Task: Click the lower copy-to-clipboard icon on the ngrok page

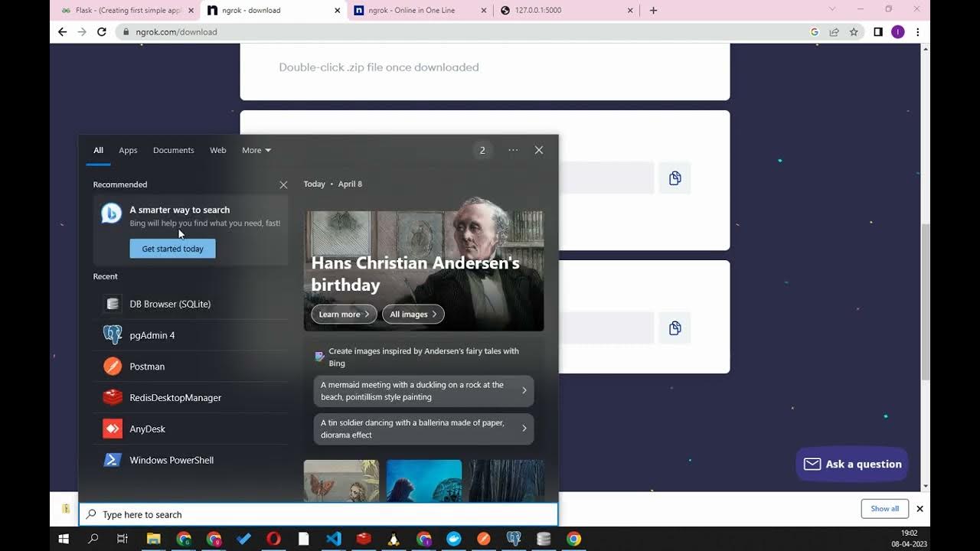Action: coord(675,328)
